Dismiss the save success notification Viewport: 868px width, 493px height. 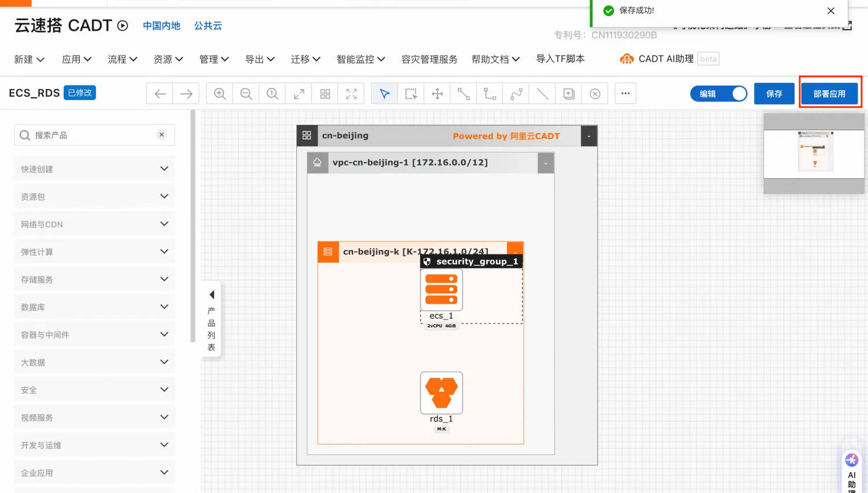coord(831,11)
